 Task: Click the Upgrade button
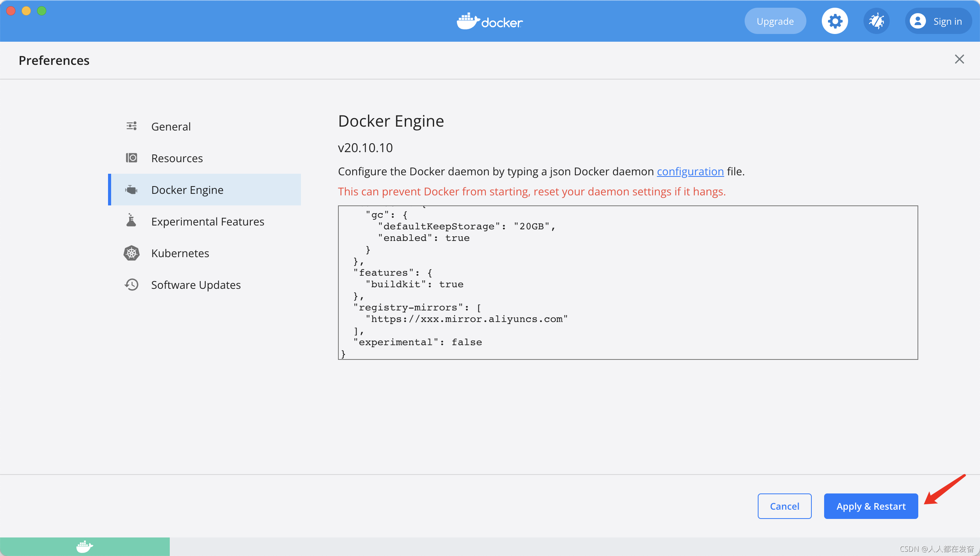point(775,21)
